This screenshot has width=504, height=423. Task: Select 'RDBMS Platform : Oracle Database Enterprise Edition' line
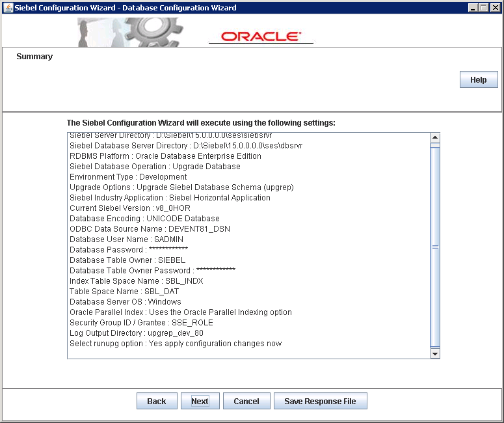[x=165, y=156]
